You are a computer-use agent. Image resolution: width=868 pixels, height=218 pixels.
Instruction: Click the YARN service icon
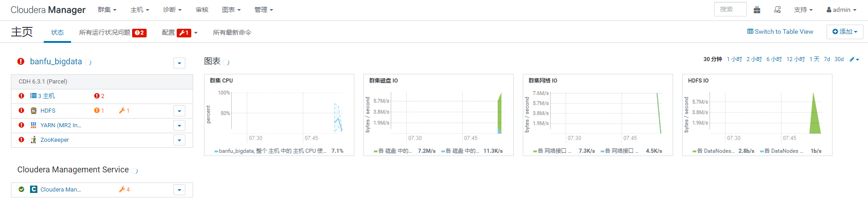click(x=34, y=125)
